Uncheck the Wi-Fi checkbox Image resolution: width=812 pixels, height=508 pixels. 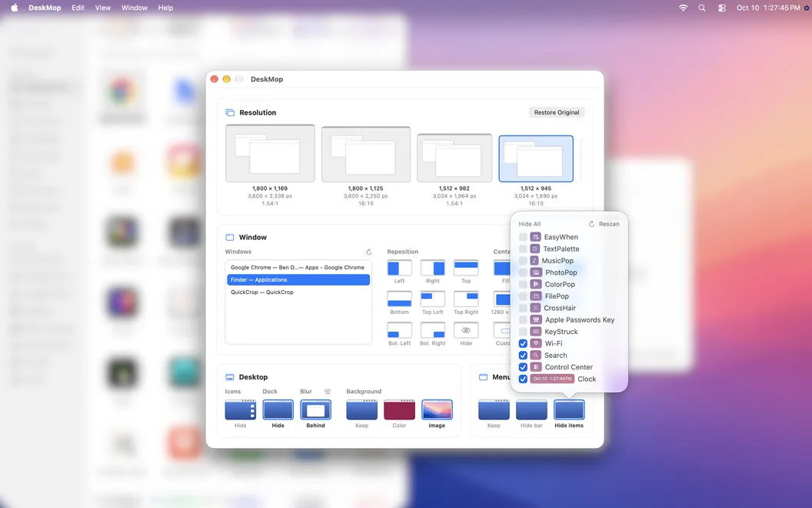(523, 344)
